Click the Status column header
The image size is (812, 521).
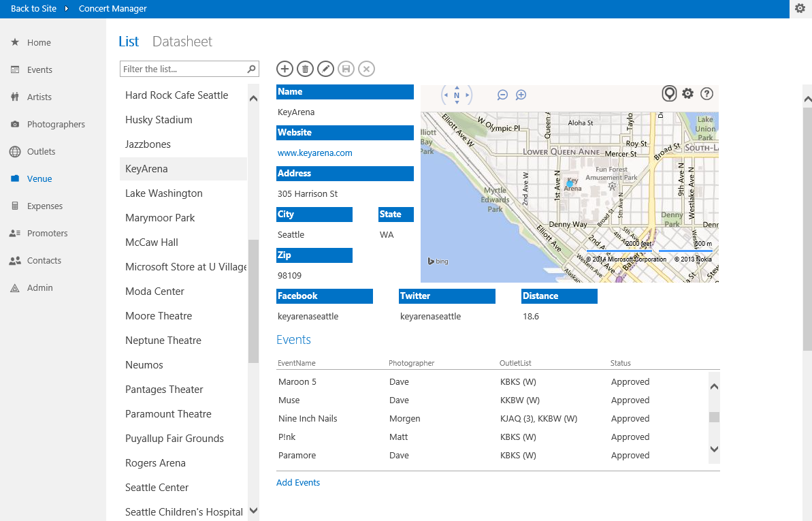[620, 364]
